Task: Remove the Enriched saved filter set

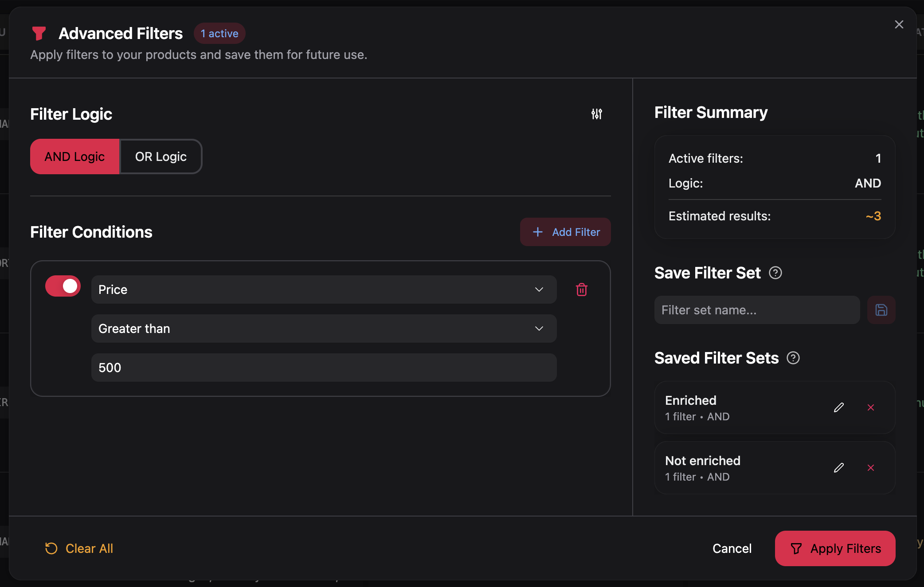Action: click(870, 407)
